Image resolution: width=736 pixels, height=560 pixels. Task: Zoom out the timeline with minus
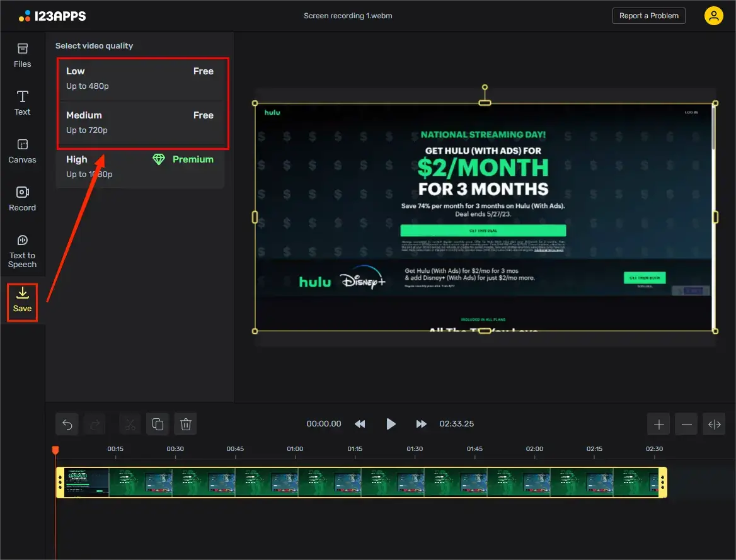[x=686, y=425]
